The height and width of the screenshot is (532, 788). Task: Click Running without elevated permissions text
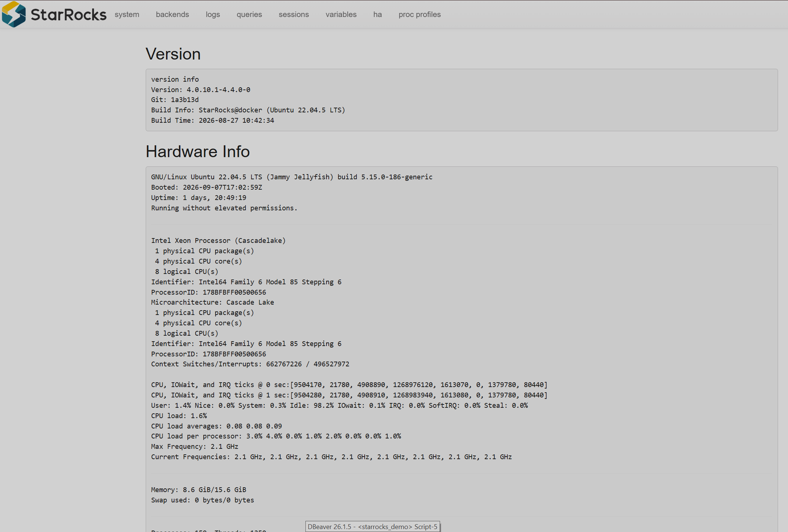pyautogui.click(x=224, y=208)
